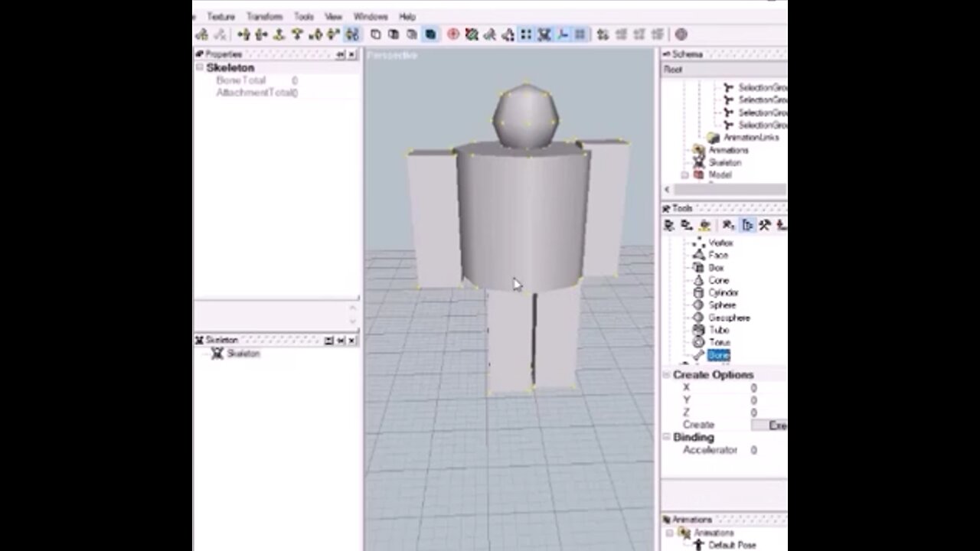Collapse the Animations tree node
The height and width of the screenshot is (551, 980).
click(x=670, y=533)
